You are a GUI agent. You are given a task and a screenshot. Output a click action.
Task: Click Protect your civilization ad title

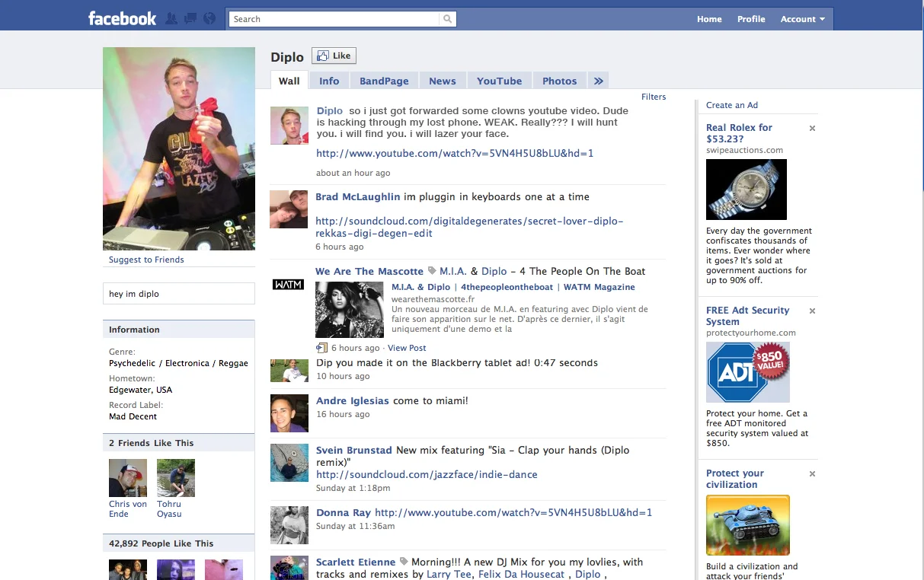(x=735, y=479)
